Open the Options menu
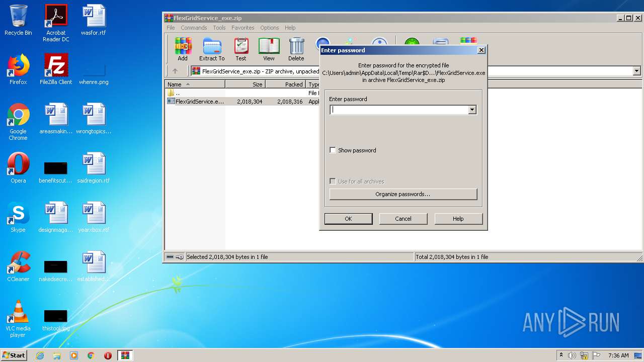Image resolution: width=644 pixels, height=362 pixels. (270, 28)
